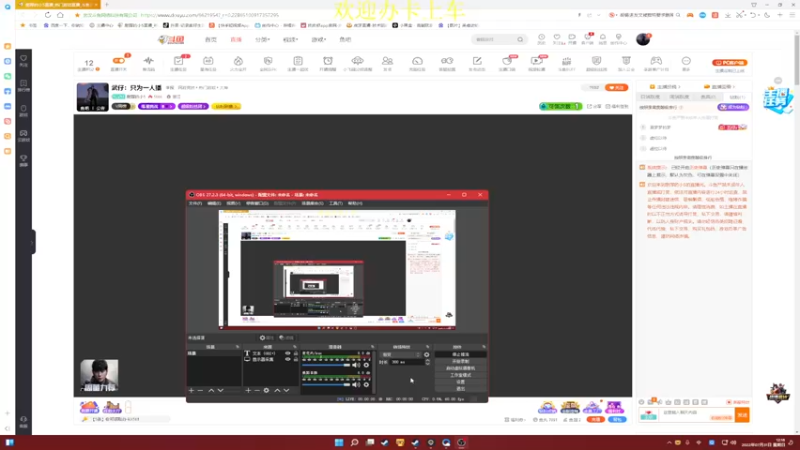Click the OBS source Filters button
Image resolution: width=800 pixels, height=450 pixels.
(x=286, y=338)
